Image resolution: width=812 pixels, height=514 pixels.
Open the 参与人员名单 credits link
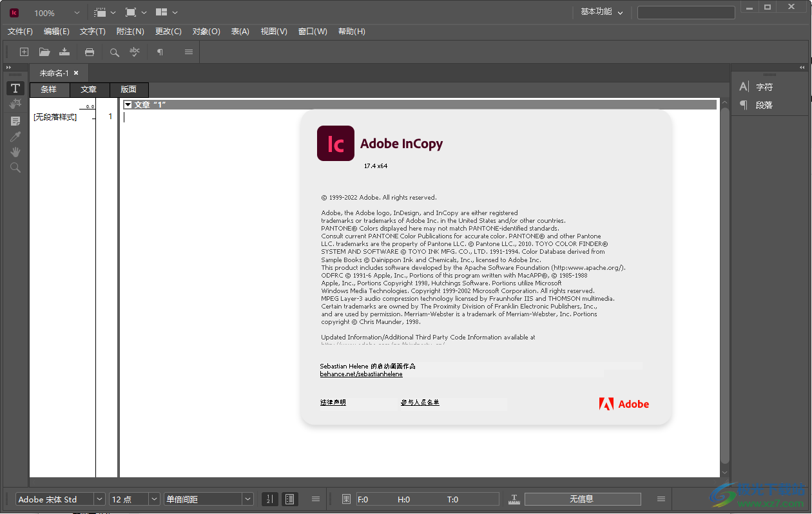pyautogui.click(x=420, y=403)
